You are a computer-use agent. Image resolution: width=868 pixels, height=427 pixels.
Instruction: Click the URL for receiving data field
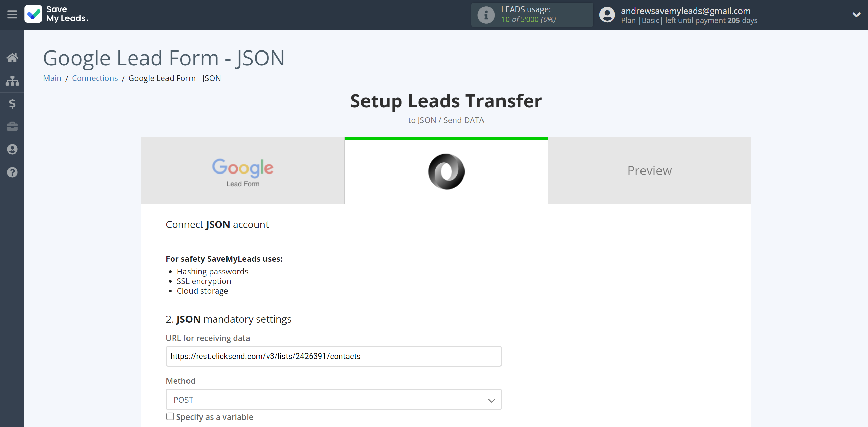point(334,356)
